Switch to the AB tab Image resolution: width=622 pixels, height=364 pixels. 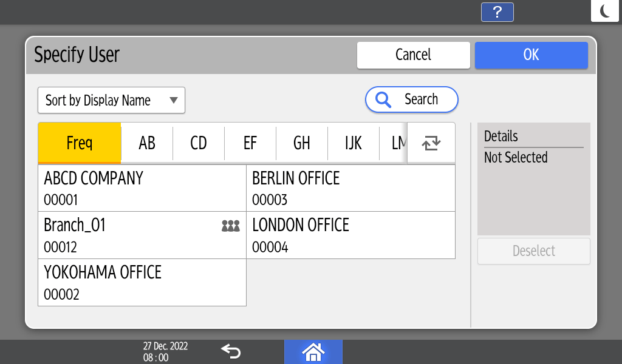147,143
